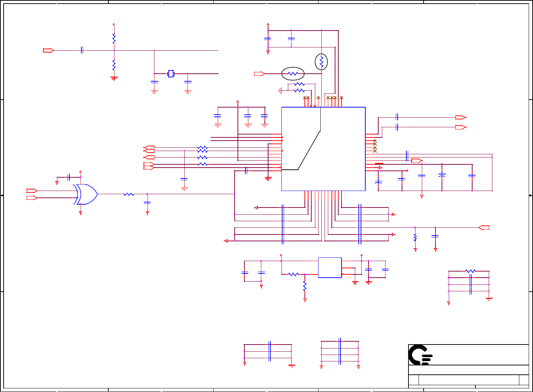Click the sideways ground symbol left of the stacked resistors
This screenshot has height=392, width=533.
click(280, 91)
